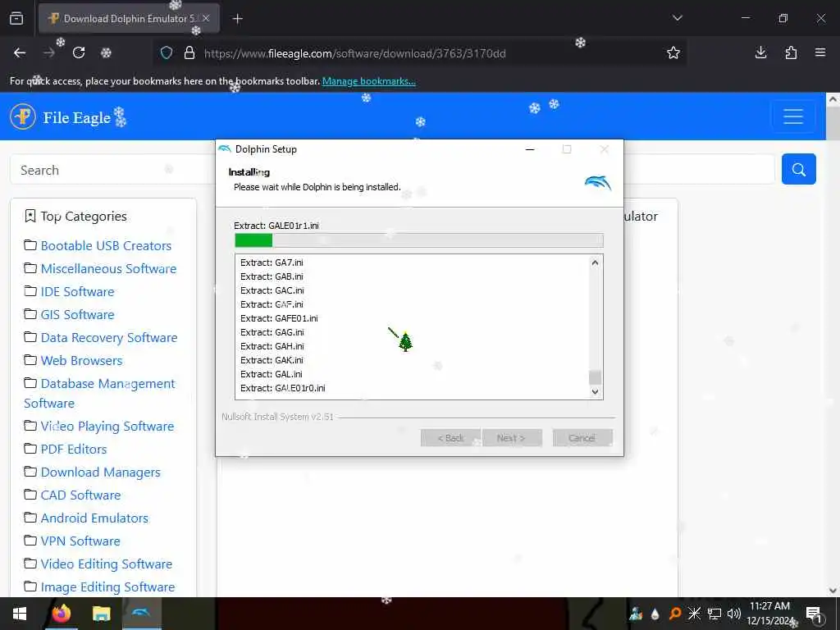840x630 pixels.
Task: Open the Firefox application menu
Action: click(820, 52)
